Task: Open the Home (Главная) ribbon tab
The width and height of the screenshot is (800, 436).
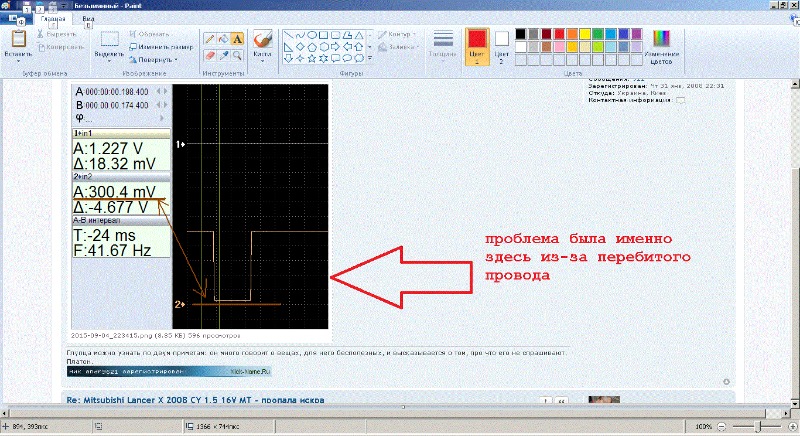Action: (x=52, y=19)
